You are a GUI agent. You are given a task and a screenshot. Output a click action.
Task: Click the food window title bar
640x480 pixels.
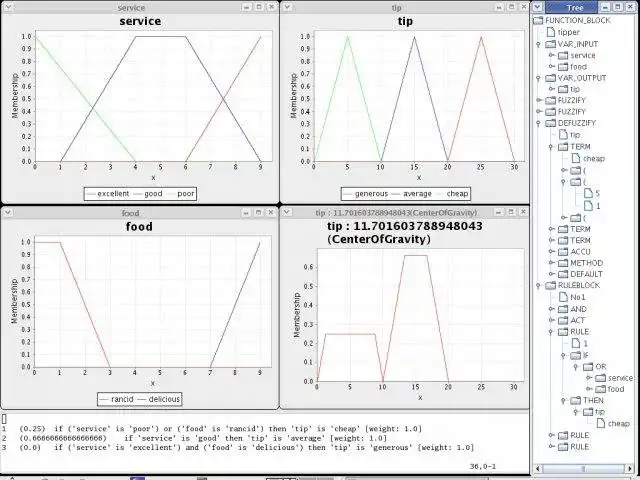(131, 212)
